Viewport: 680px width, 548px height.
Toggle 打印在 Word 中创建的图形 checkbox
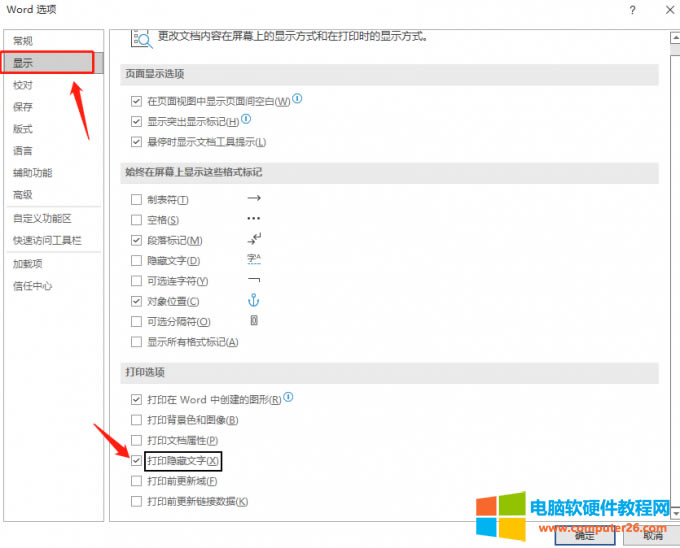136,400
